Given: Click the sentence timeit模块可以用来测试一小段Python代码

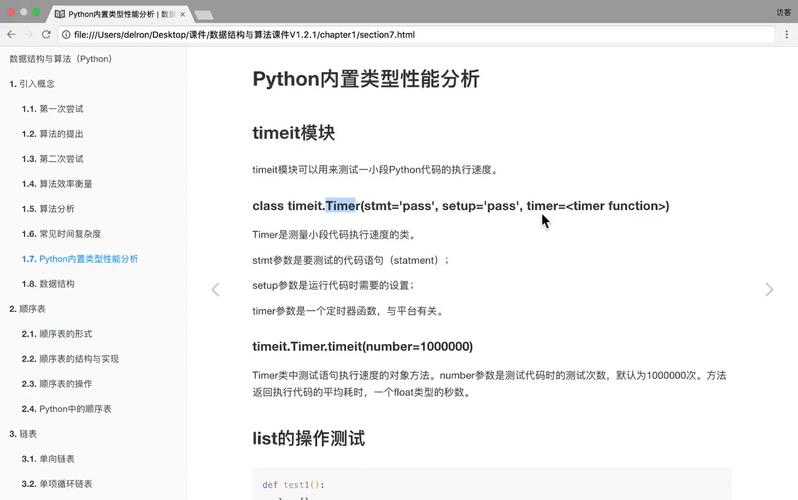Looking at the screenshot, I should coord(376,170).
